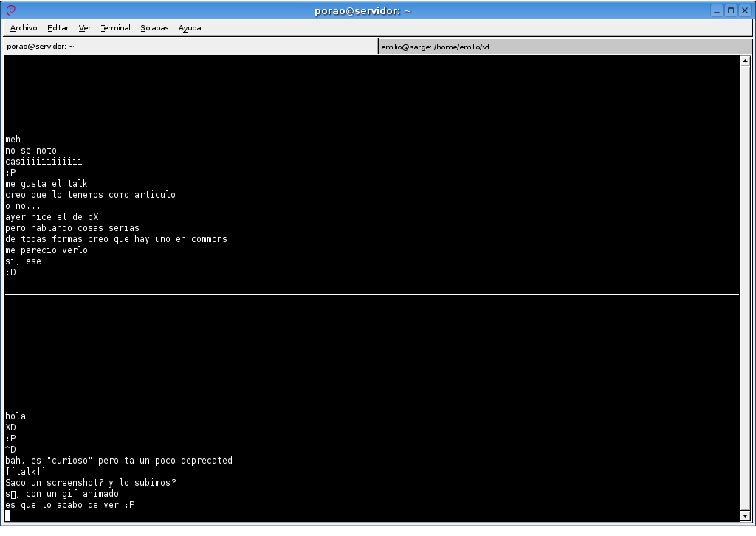Screen dimensions: 756x536
Task: Maximize the terminal window
Action: (x=731, y=10)
